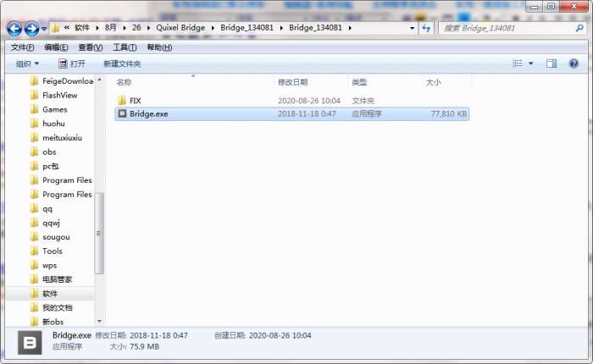
Task: Sort by the 类型 column header
Action: tap(359, 82)
